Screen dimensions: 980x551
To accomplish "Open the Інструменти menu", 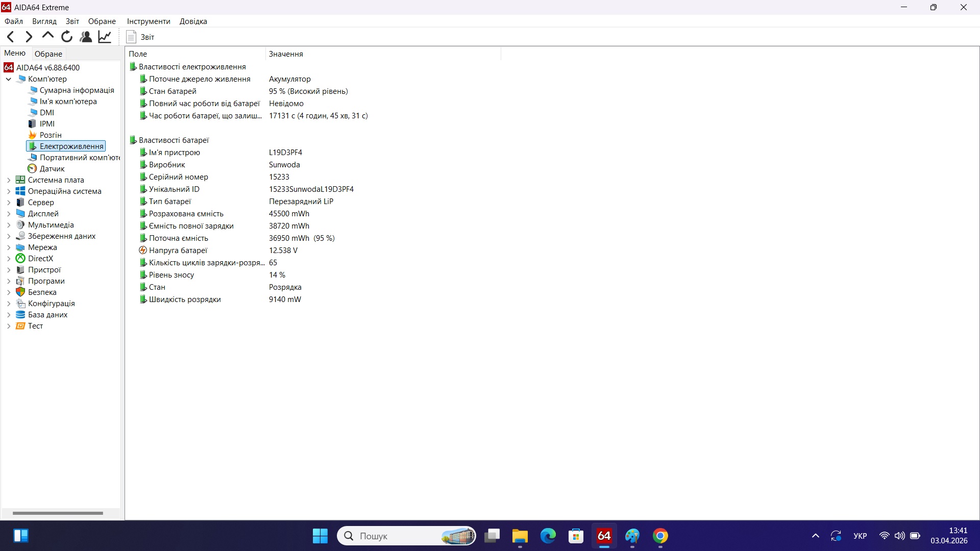I will click(148, 21).
